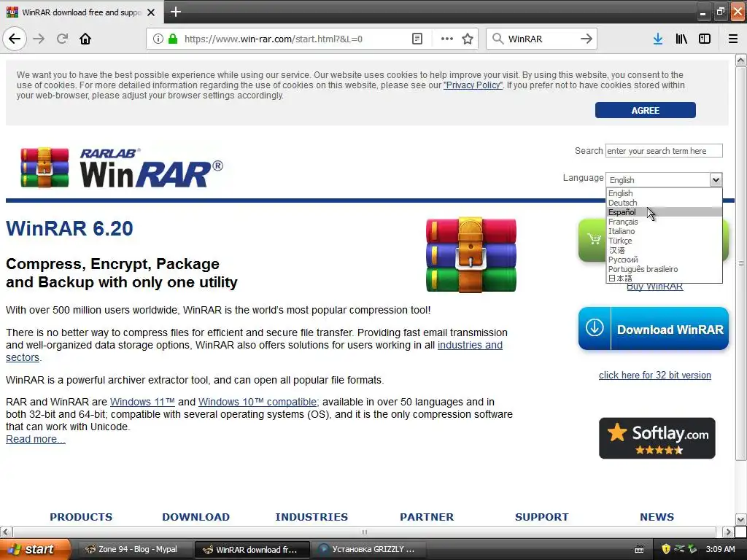This screenshot has height=560, width=747.
Task: Open PRODUCTS in the bottom navigation
Action: [81, 517]
